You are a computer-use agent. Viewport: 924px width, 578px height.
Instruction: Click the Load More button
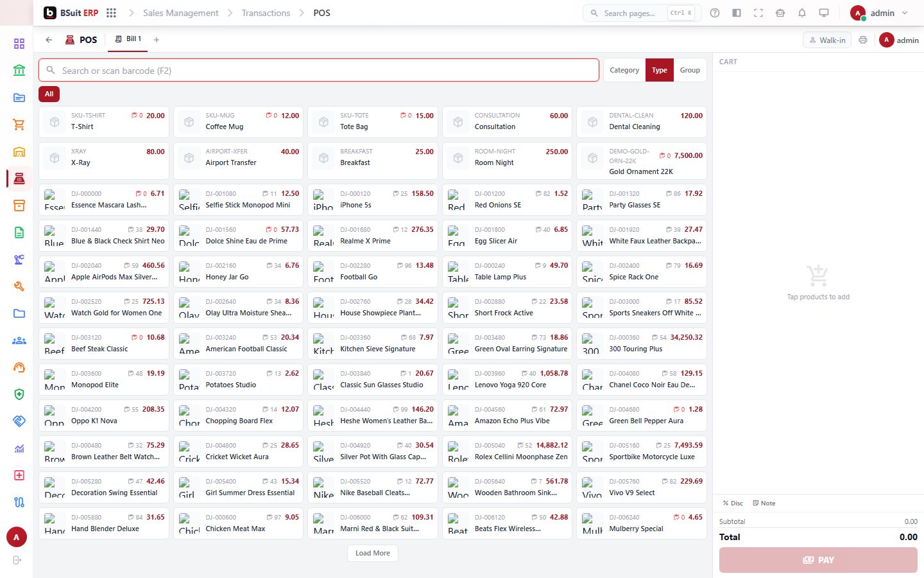(x=373, y=553)
